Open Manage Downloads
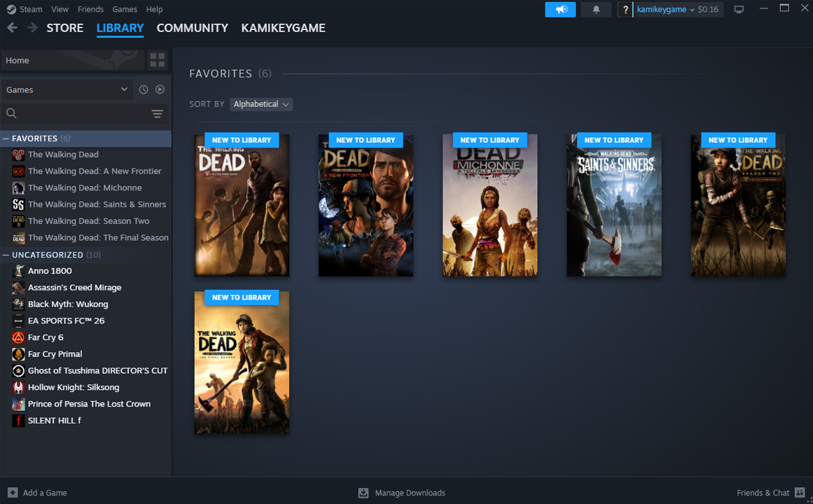This screenshot has height=504, width=813. click(x=402, y=493)
